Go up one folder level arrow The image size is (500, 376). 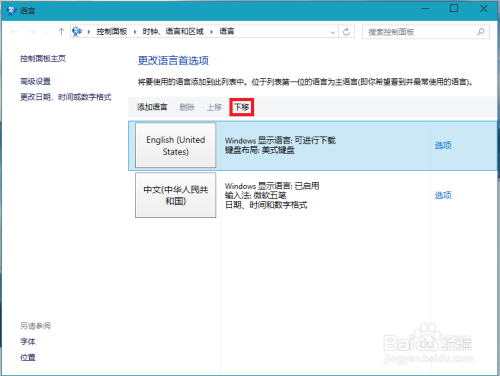[61, 32]
